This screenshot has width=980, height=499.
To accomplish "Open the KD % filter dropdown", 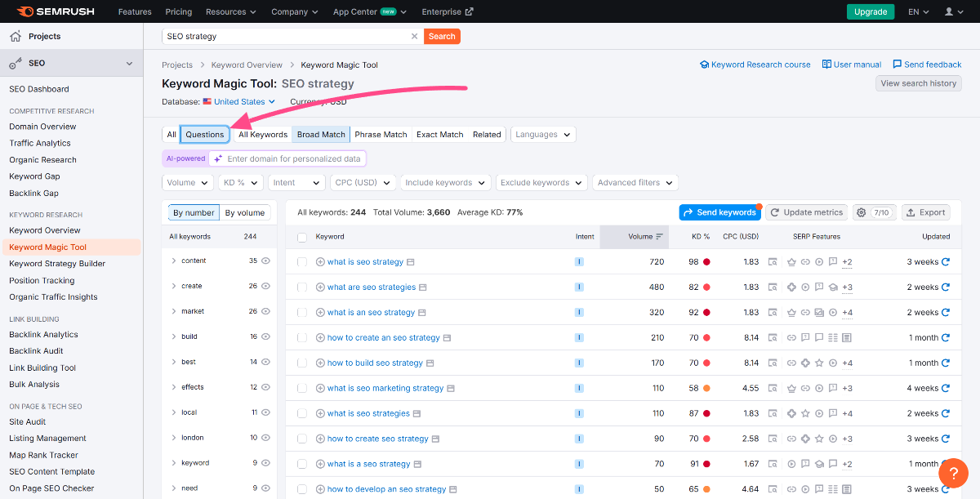I will tap(241, 183).
